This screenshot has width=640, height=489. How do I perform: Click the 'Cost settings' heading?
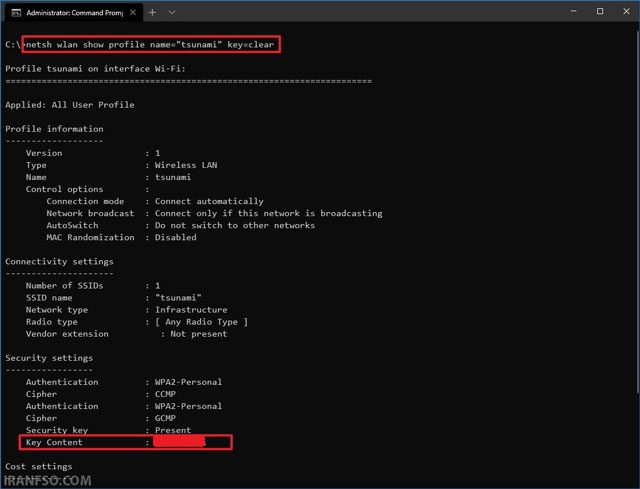click(x=39, y=466)
